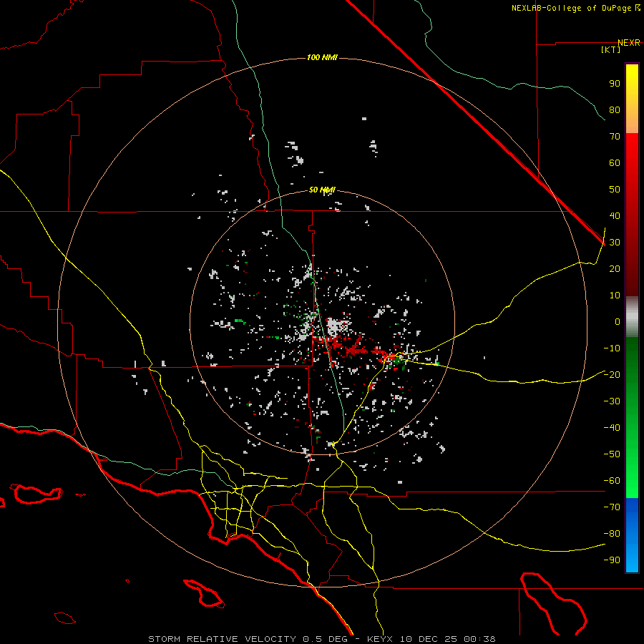Click the gray zero-velocity segment of the color bar
The height and width of the screenshot is (644, 644).
pyautogui.click(x=632, y=317)
